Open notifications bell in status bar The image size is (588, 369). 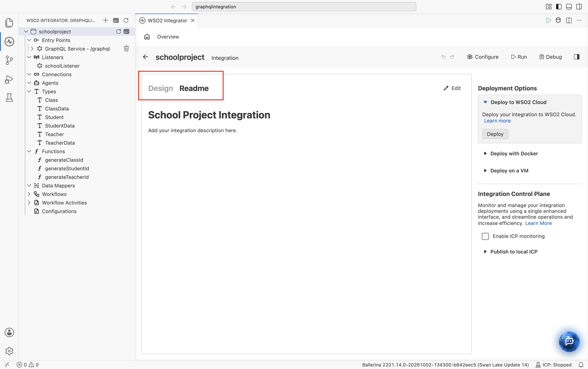(581, 365)
